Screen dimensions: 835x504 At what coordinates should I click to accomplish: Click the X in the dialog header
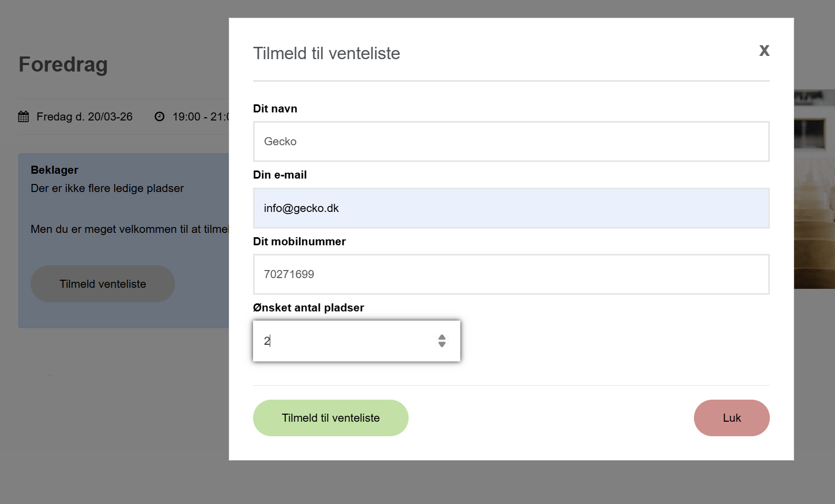coord(764,51)
